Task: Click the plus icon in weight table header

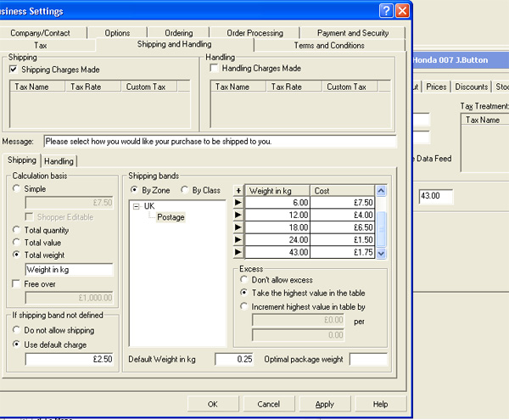Action: 238,191
